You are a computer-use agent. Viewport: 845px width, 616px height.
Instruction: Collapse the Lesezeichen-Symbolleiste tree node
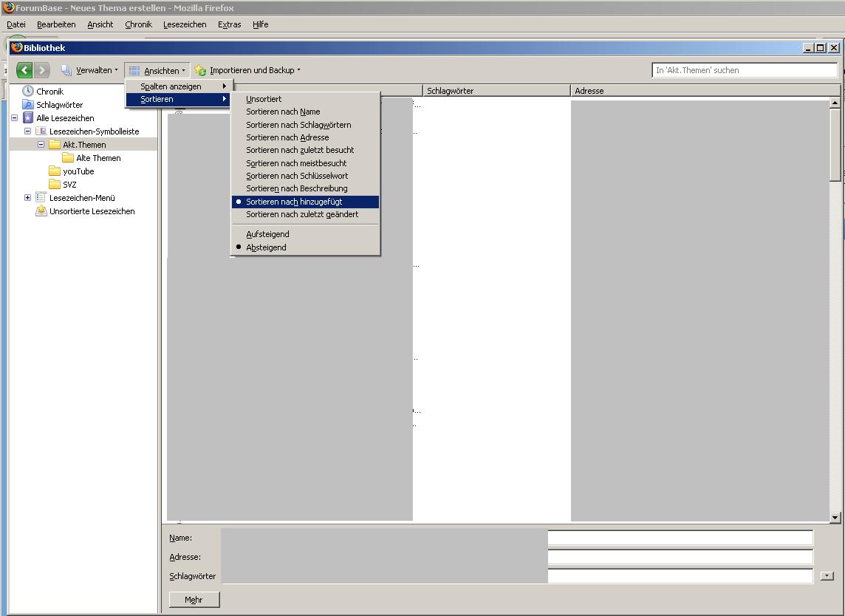click(x=27, y=131)
